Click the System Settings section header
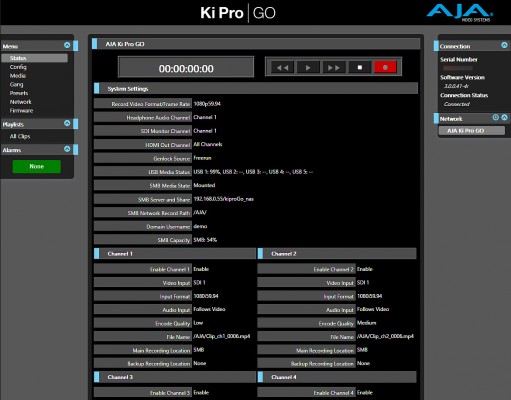This screenshot has height=400, width=511. coord(256,89)
